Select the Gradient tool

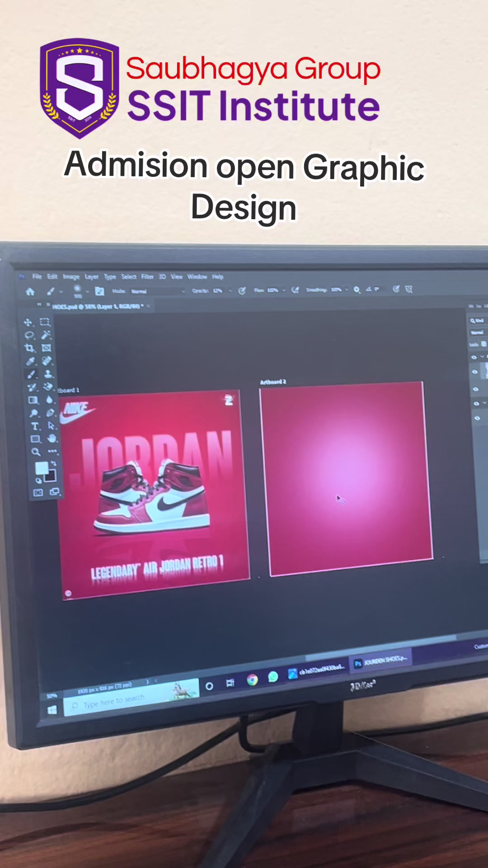pyautogui.click(x=33, y=400)
